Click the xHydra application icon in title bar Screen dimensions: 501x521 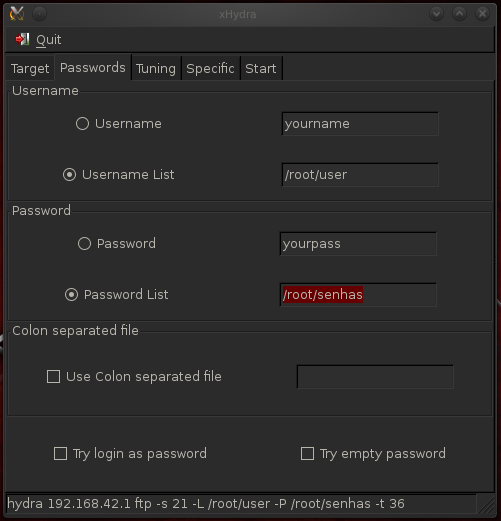click(17, 14)
